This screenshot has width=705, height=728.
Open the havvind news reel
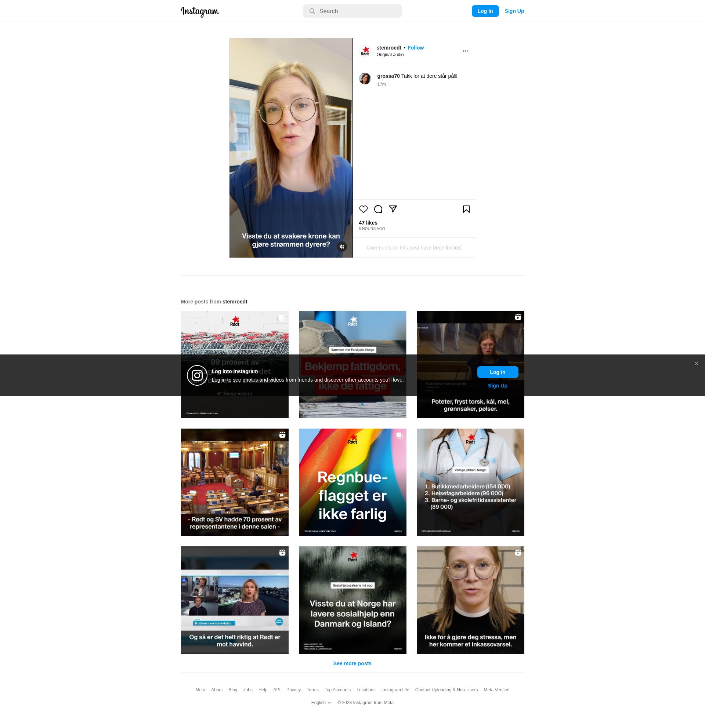[235, 600]
